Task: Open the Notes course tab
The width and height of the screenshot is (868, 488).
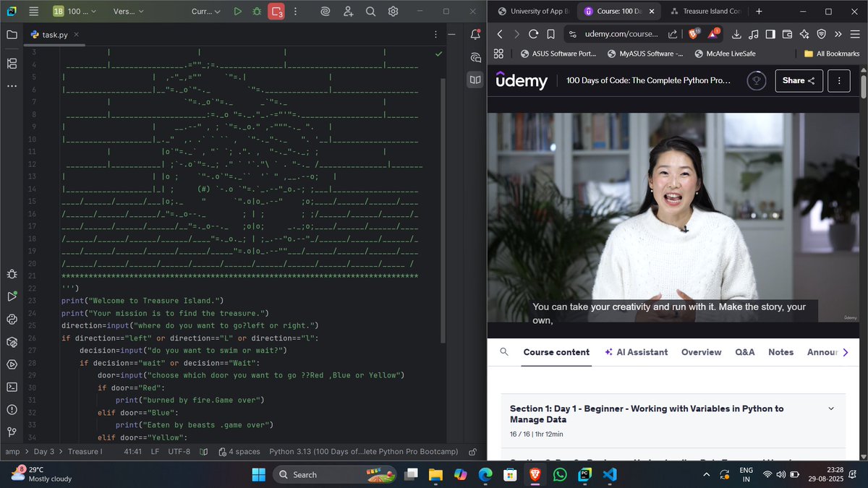Action: tap(780, 352)
